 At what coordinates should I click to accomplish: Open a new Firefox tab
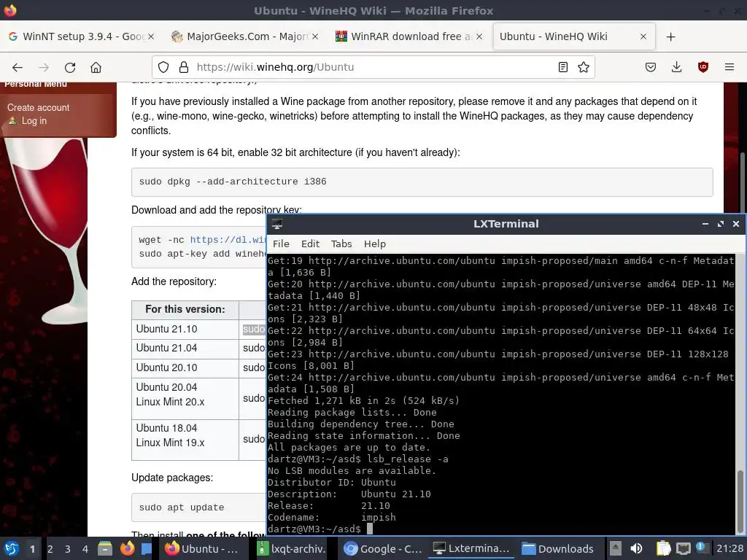click(671, 36)
